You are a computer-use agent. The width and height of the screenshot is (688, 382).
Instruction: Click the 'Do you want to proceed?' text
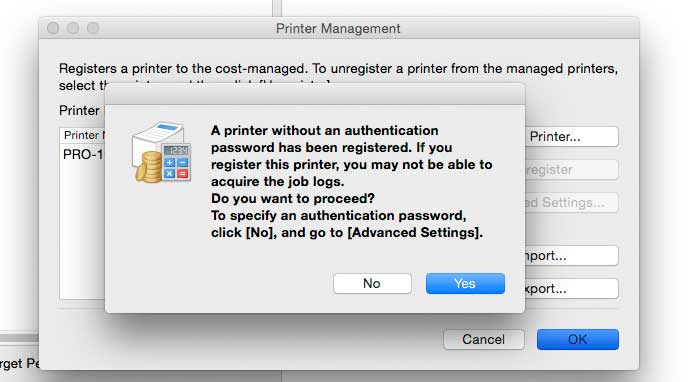pyautogui.click(x=293, y=198)
